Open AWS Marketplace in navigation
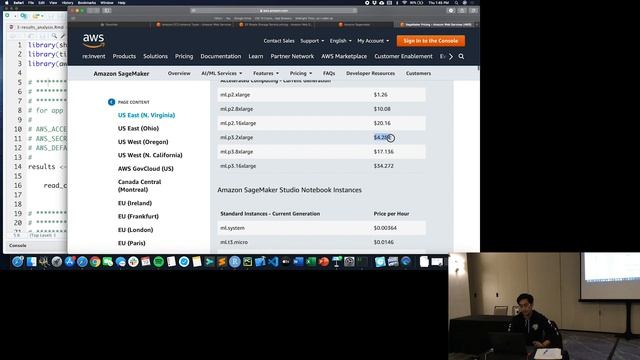This screenshot has height=360, width=640. pos(344,56)
